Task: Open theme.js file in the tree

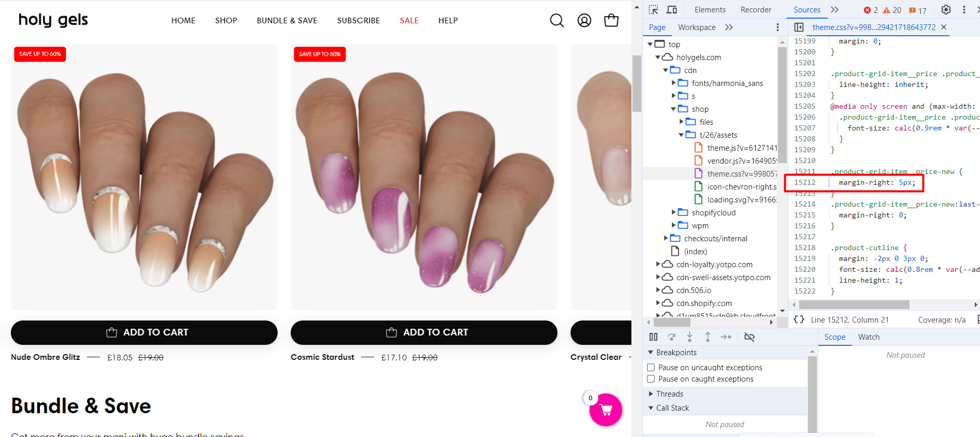Action: [x=736, y=148]
